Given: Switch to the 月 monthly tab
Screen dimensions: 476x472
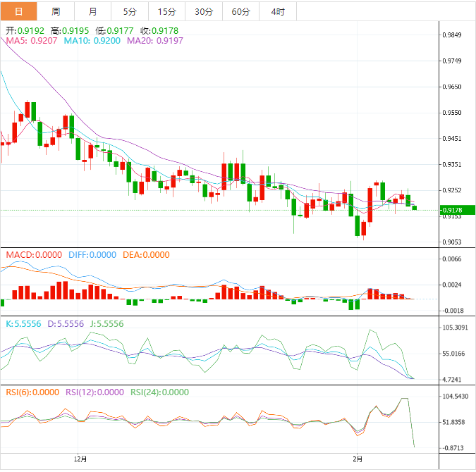Looking at the screenshot, I should tap(93, 11).
